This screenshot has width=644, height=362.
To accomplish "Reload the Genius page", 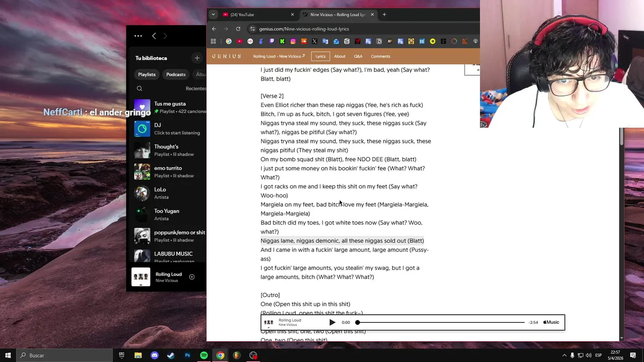I will pyautogui.click(x=238, y=29).
